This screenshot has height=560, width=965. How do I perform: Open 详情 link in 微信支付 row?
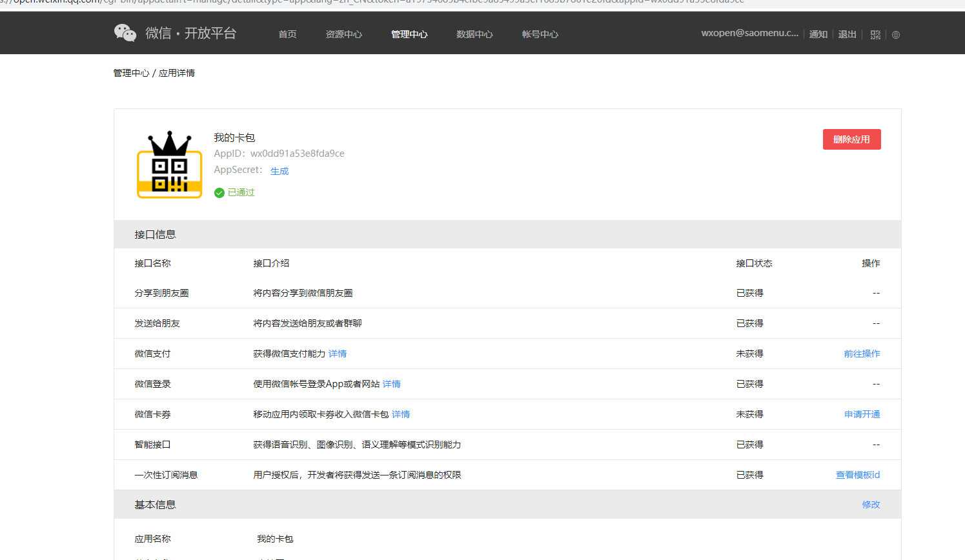(338, 354)
